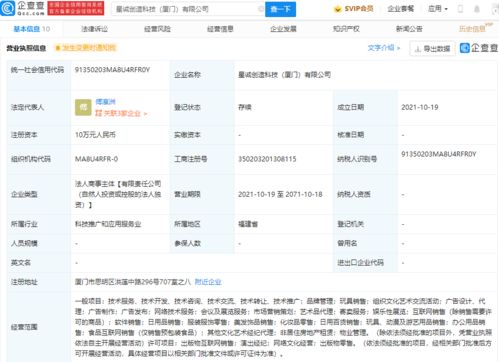Open 关联3家企业 related companies link

pyautogui.click(x=121, y=113)
